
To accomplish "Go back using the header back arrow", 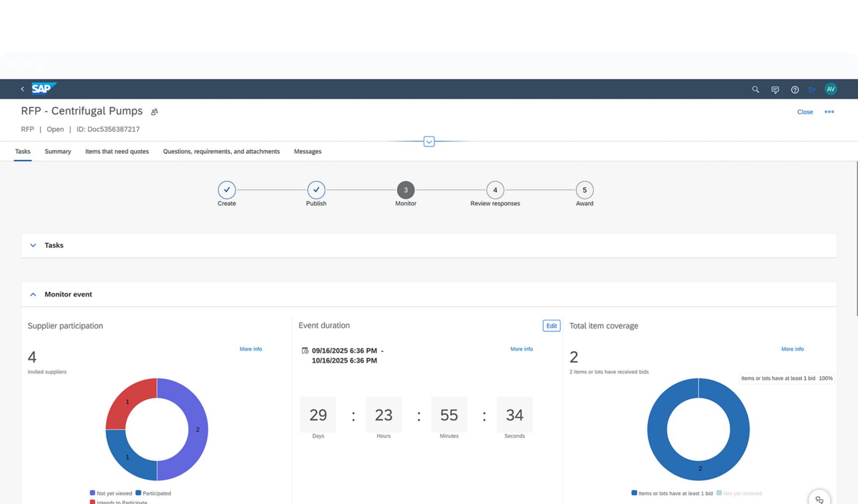I will pos(22,89).
